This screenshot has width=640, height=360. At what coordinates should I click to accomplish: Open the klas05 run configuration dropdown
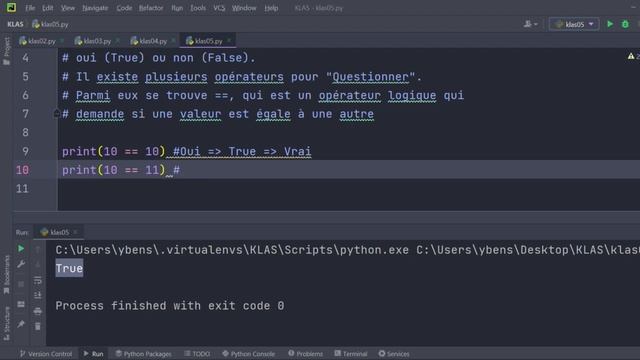click(x=574, y=24)
